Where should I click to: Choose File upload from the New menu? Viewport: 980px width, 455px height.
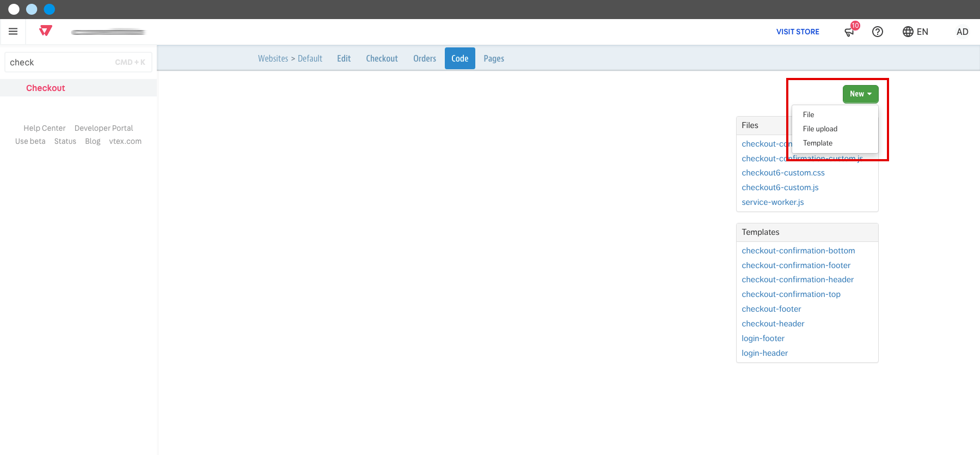835,129
